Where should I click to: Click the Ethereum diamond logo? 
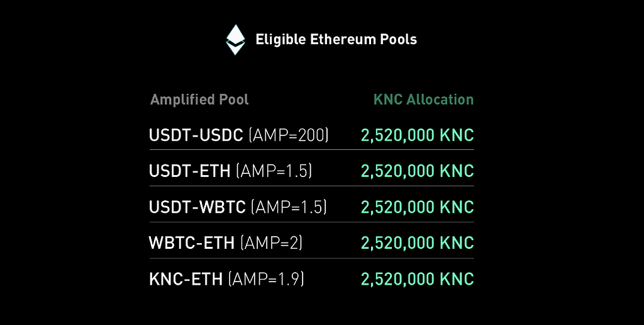pyautogui.click(x=235, y=40)
